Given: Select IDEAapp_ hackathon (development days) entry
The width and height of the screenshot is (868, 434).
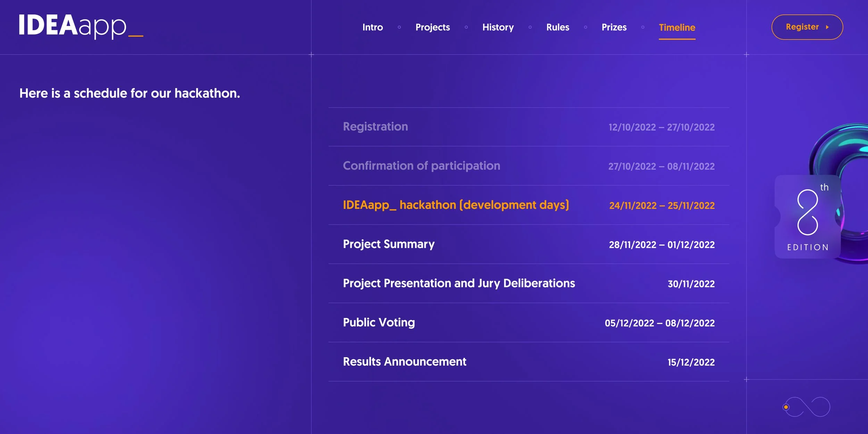Looking at the screenshot, I should tap(529, 205).
